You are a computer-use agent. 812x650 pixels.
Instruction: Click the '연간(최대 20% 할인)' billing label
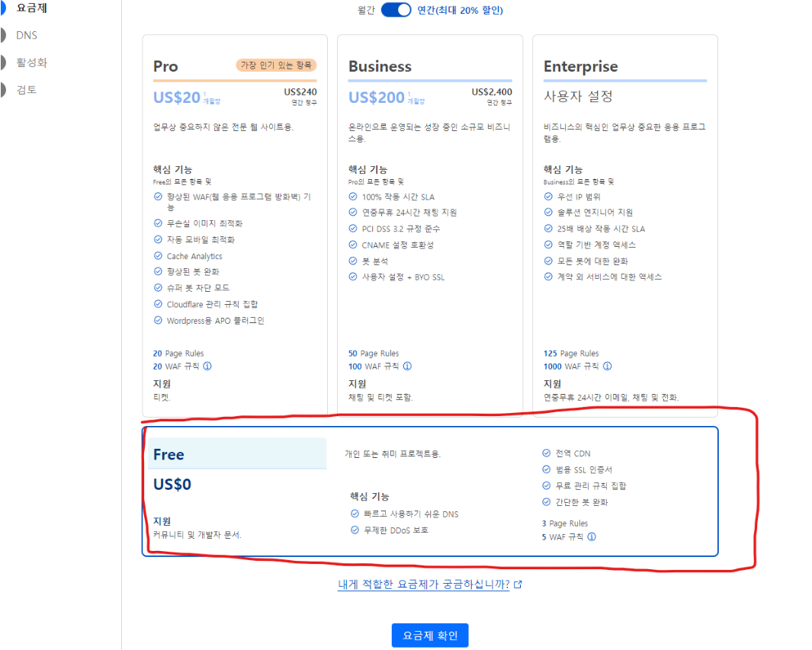461,11
